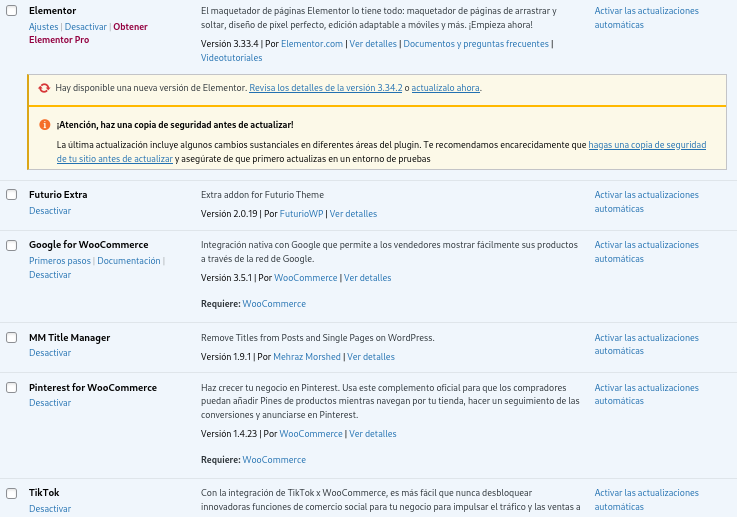
Task: Open Elementor.com author link
Action: pos(312,44)
